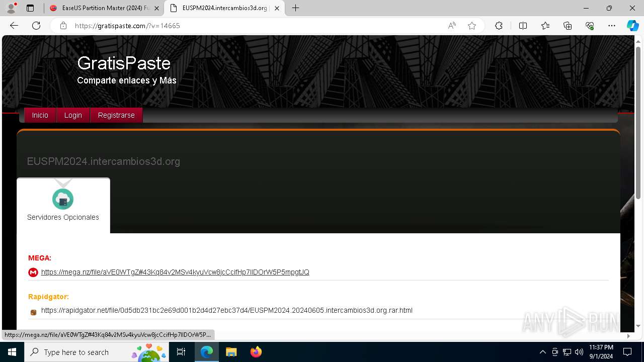Open the Windows Start button
Image resolution: width=644 pixels, height=362 pixels.
tap(12, 352)
